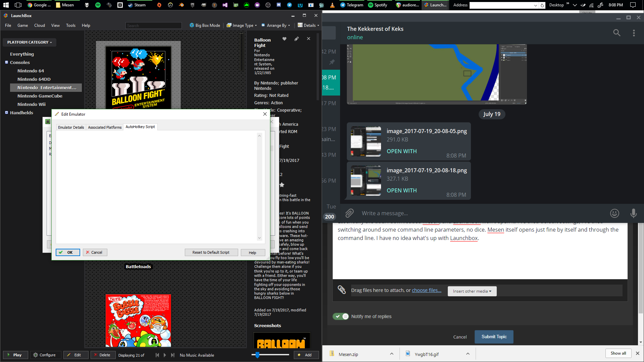644x362 pixels.
Task: Open the Tools menu
Action: coord(71,25)
